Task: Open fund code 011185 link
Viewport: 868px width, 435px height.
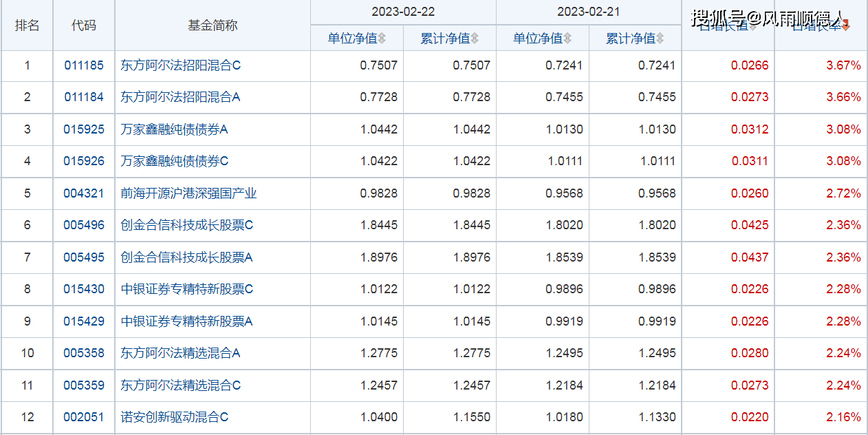Action: (84, 66)
